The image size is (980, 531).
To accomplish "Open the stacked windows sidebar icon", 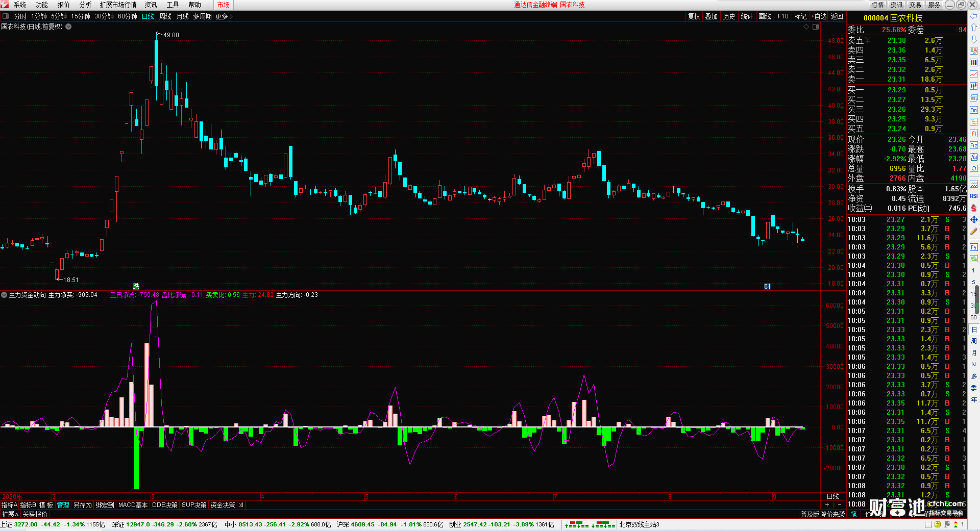I will pos(974,98).
